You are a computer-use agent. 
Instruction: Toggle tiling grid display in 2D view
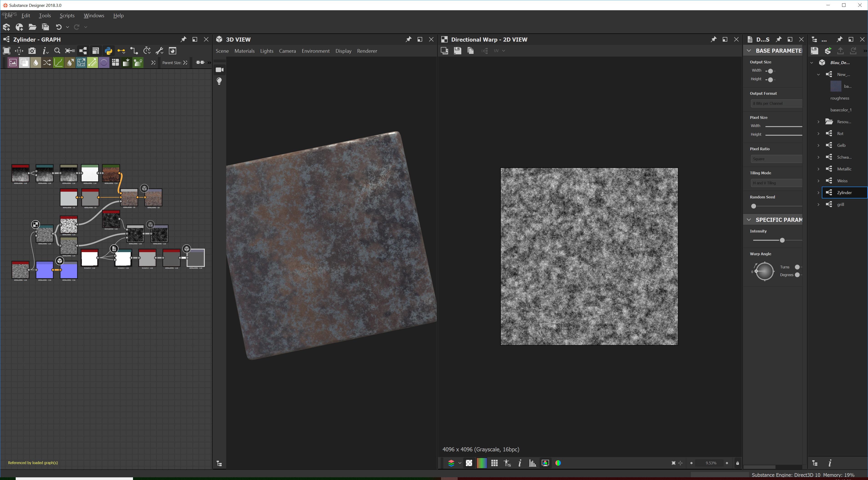(x=494, y=463)
